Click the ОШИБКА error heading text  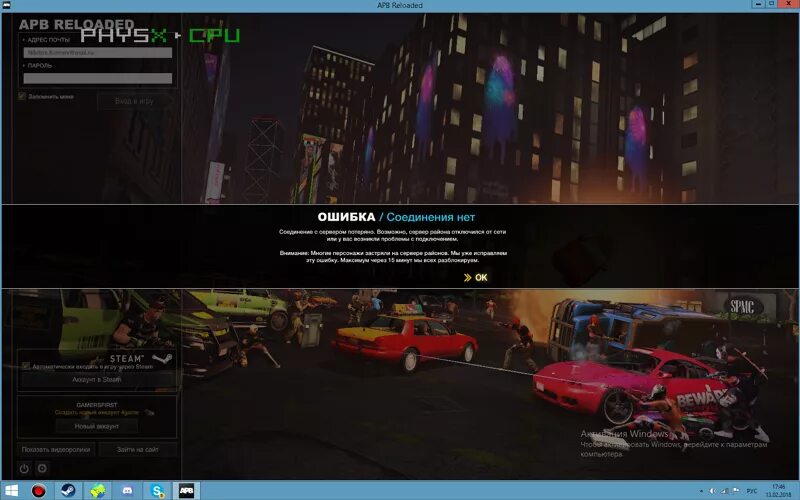click(346, 217)
